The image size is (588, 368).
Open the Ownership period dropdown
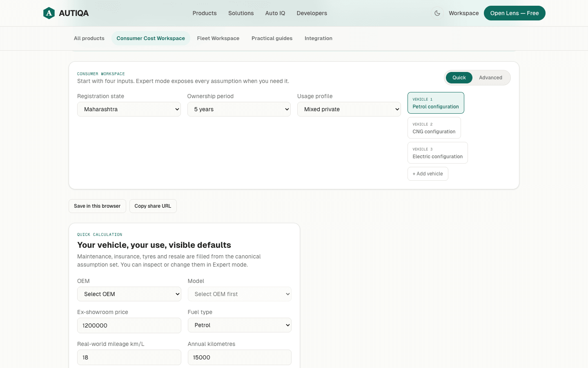coord(239,109)
